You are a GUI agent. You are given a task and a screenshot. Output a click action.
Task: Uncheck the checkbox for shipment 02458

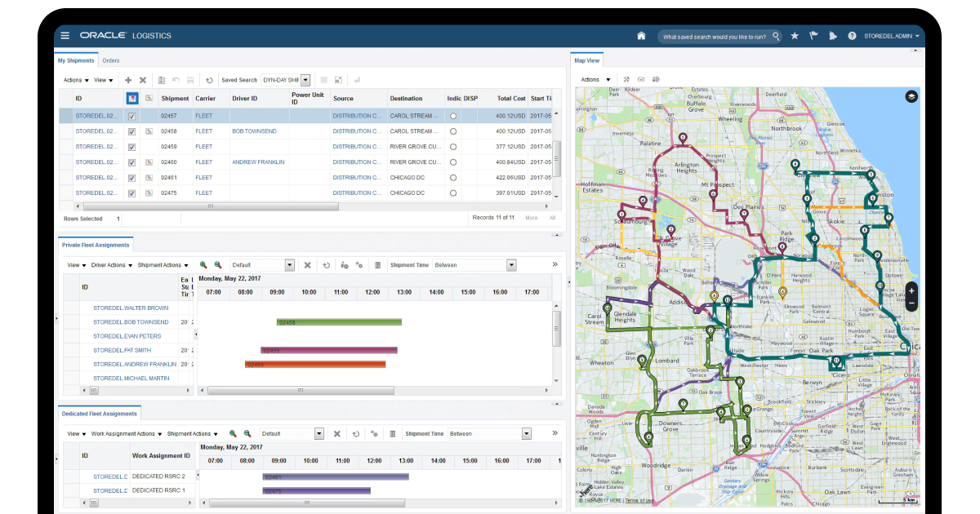click(132, 131)
